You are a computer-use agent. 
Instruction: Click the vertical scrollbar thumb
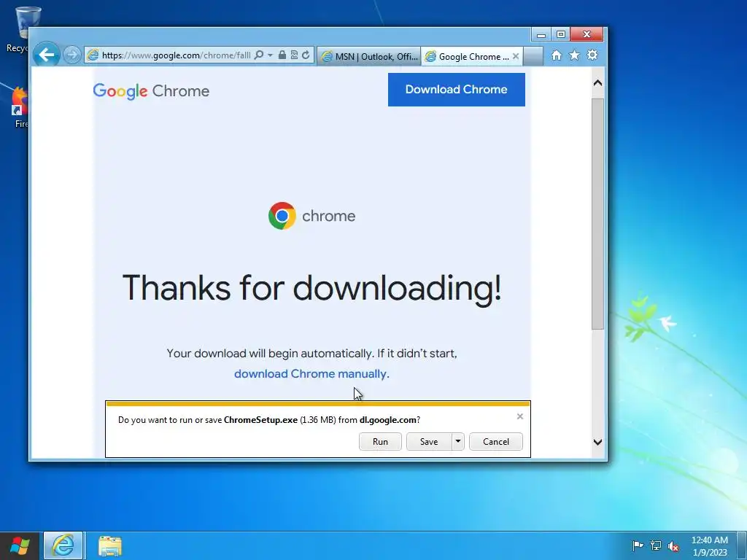pos(598,214)
